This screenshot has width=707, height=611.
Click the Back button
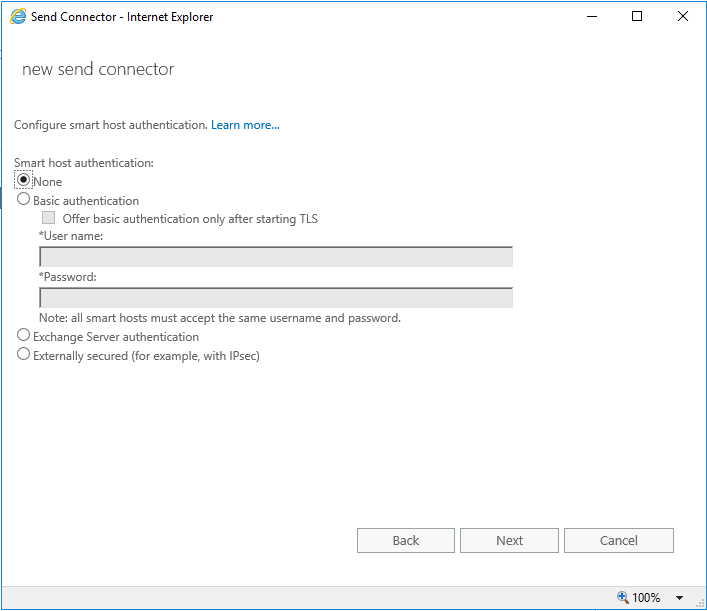(x=406, y=540)
